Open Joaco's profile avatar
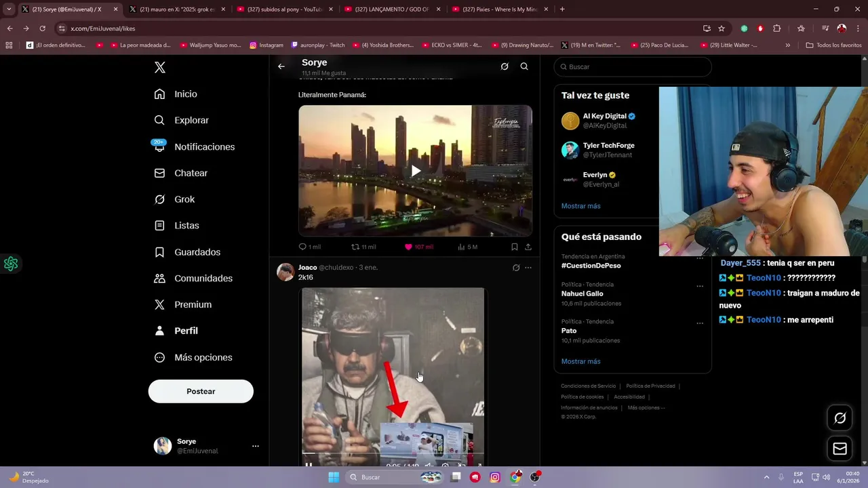This screenshot has height=488, width=868. click(x=285, y=272)
